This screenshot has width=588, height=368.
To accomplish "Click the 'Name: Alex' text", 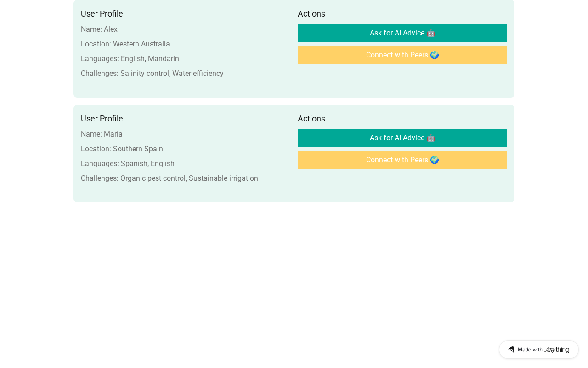I will (99, 29).
